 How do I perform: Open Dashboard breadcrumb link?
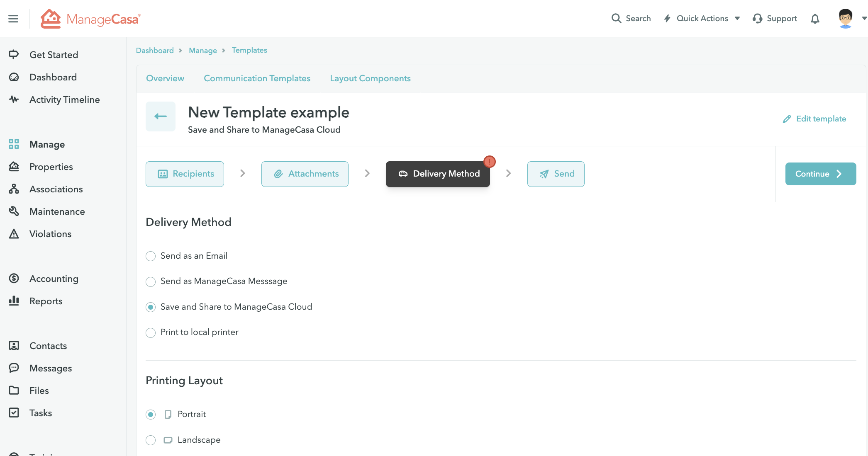(155, 51)
